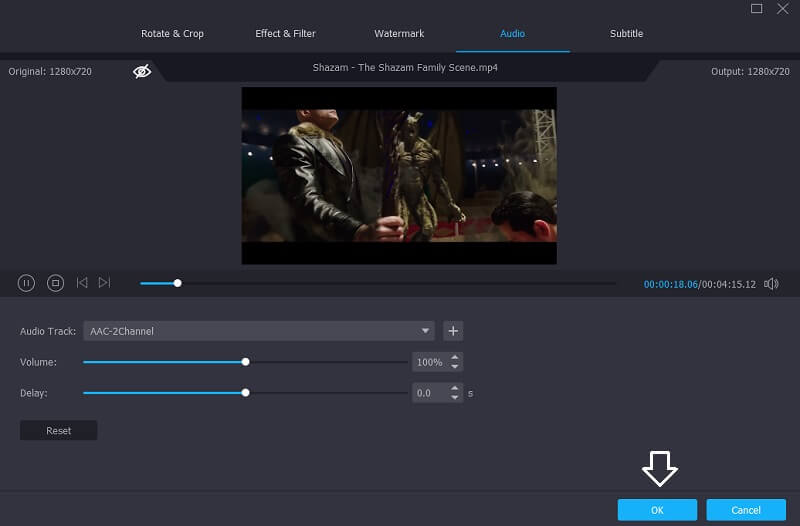800x526 pixels.
Task: Select the Subtitle tab
Action: tap(626, 34)
